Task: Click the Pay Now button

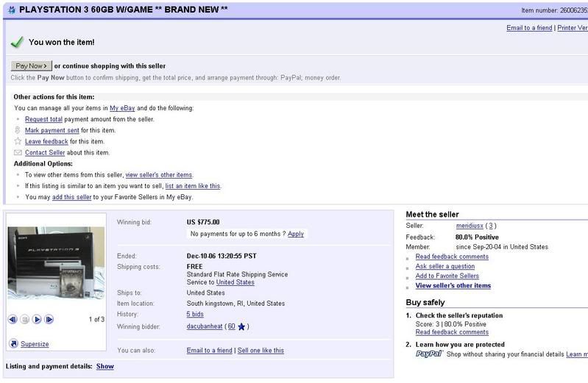Action: [31, 66]
